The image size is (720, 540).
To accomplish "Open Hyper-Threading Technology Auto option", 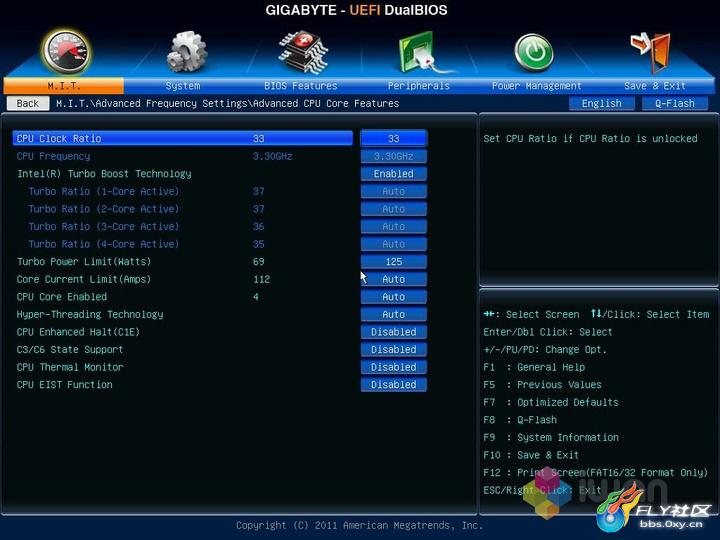I will click(x=394, y=314).
